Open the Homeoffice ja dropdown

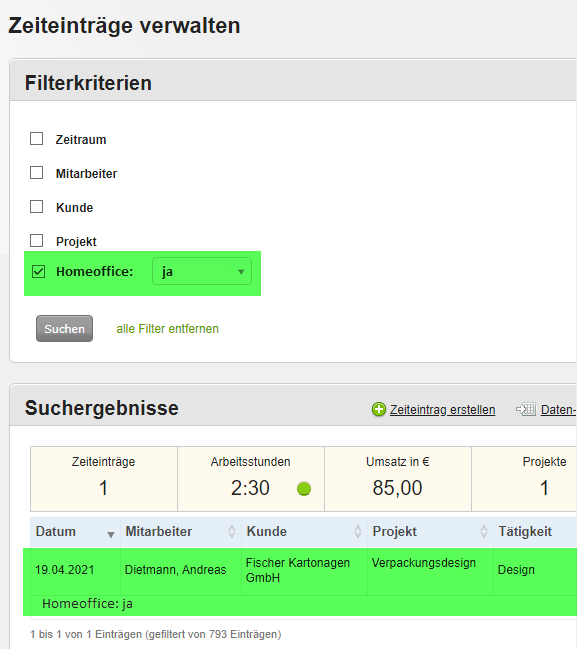click(202, 271)
